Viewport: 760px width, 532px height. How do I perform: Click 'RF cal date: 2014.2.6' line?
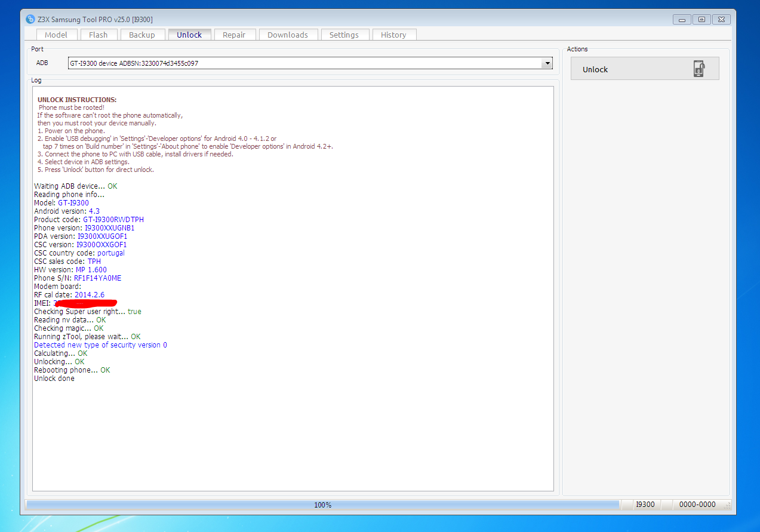pyautogui.click(x=69, y=295)
